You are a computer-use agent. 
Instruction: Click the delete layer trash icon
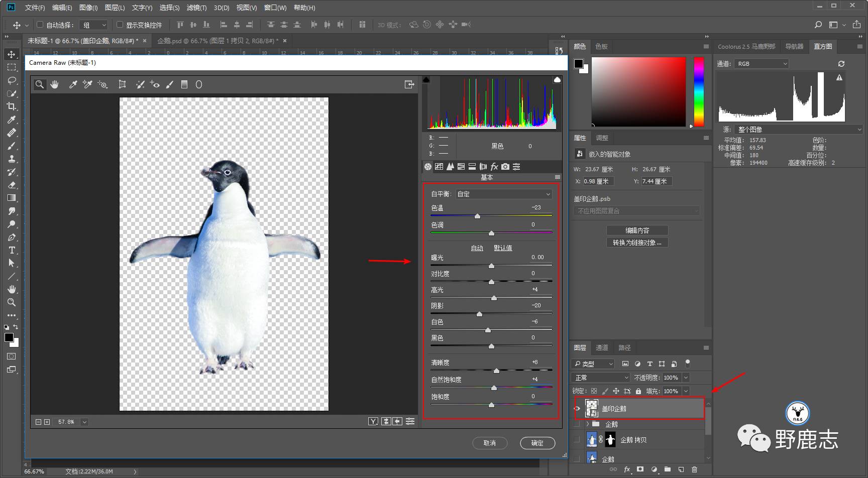tap(694, 469)
